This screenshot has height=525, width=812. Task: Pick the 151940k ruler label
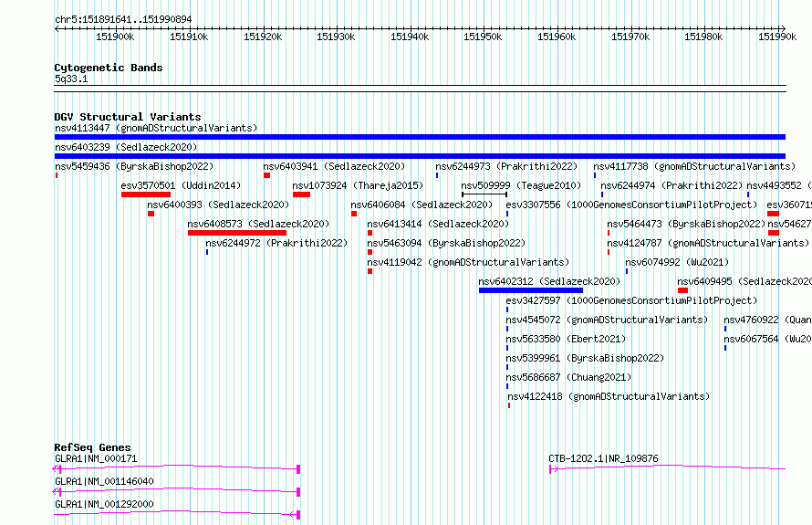pos(410,37)
